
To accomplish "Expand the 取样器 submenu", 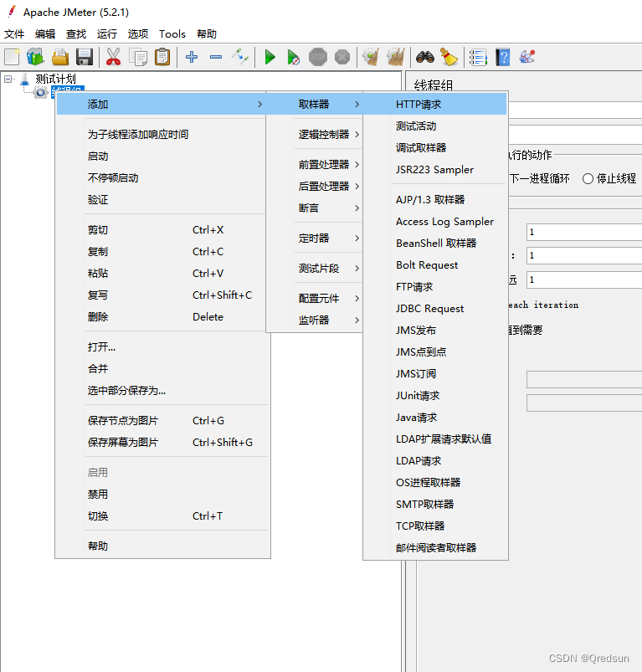I will pos(315,104).
